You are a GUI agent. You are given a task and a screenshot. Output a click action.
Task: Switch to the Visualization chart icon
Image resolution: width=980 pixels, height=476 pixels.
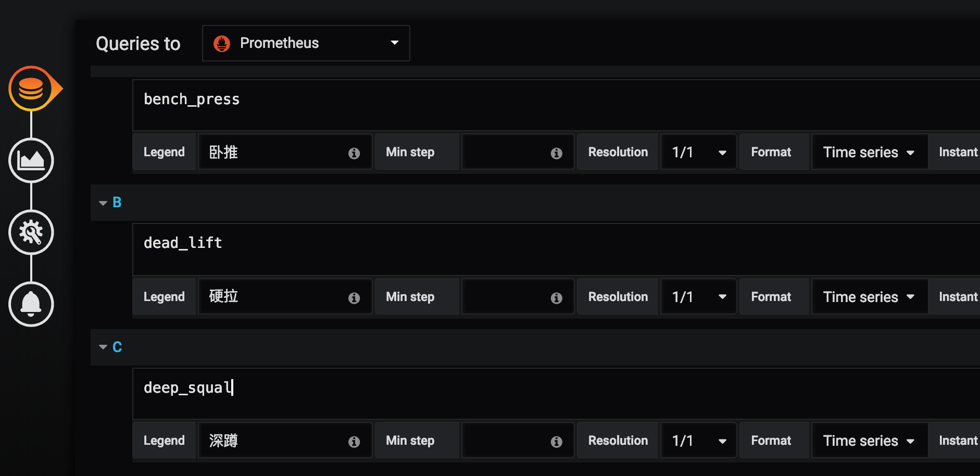[31, 160]
